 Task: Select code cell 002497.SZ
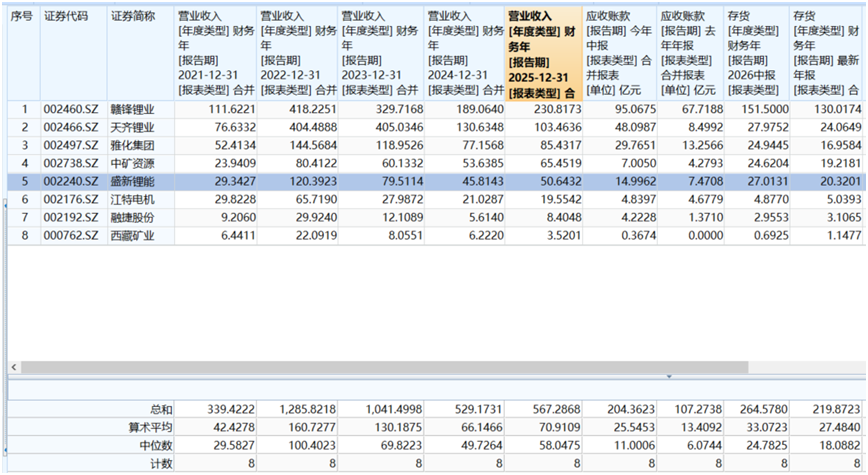[74, 146]
